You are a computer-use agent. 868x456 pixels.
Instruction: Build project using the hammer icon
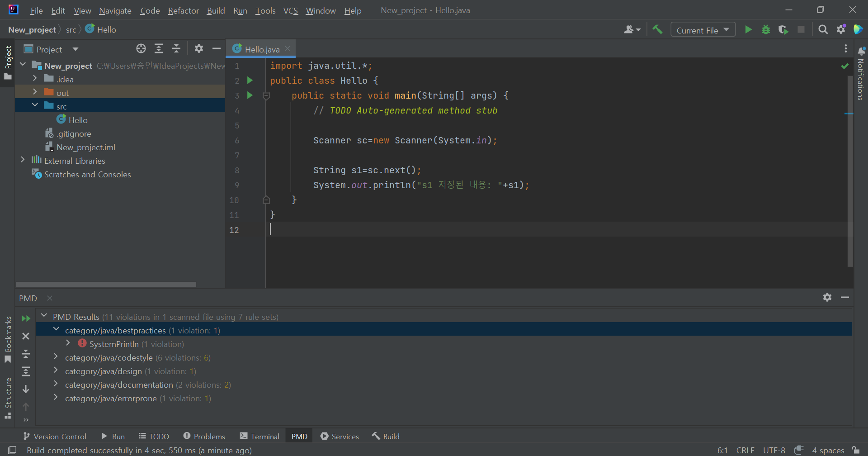[657, 30]
